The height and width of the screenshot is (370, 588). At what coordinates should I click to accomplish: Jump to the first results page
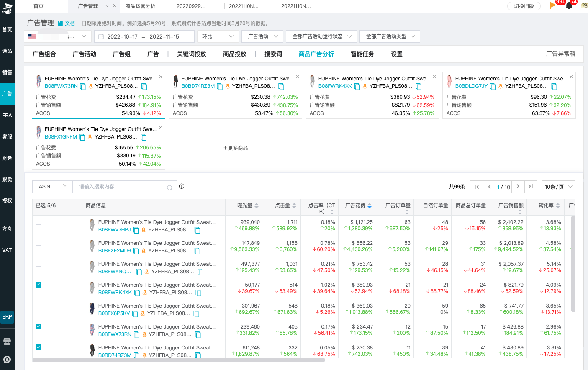[477, 187]
